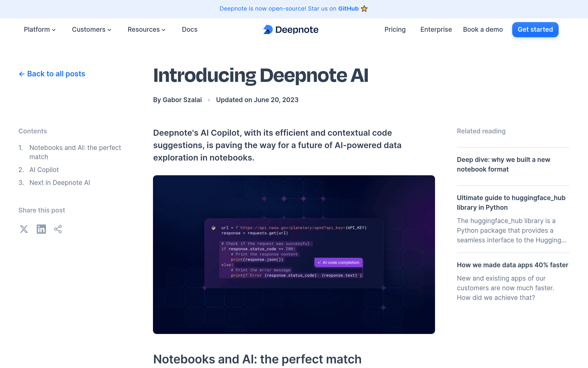588x368 pixels.
Task: Jump to Notebooks and AI contents entry
Action: click(x=75, y=152)
